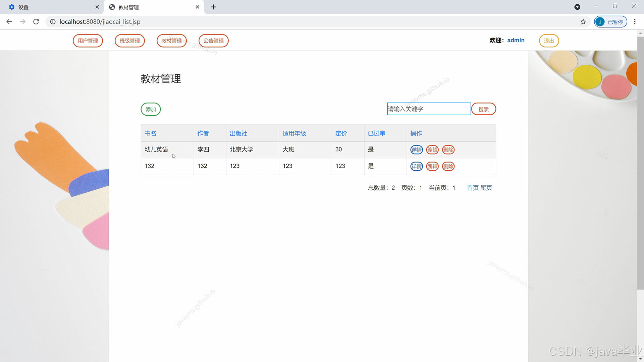View 详情 for the 132 row
The image size is (644, 362).
click(x=417, y=166)
